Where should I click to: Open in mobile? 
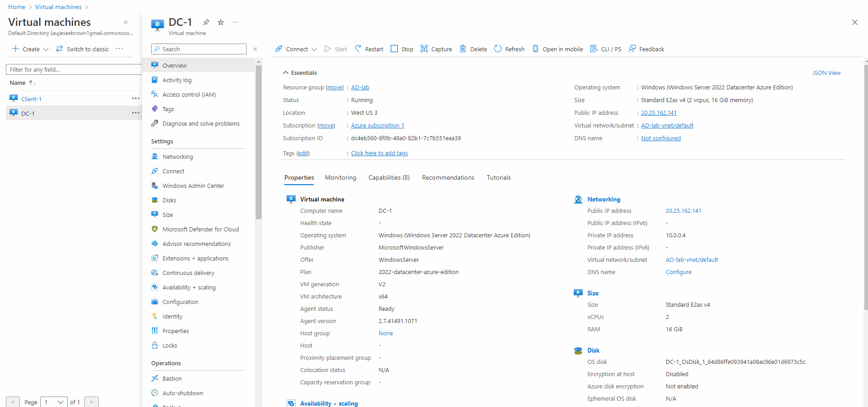[x=557, y=49]
